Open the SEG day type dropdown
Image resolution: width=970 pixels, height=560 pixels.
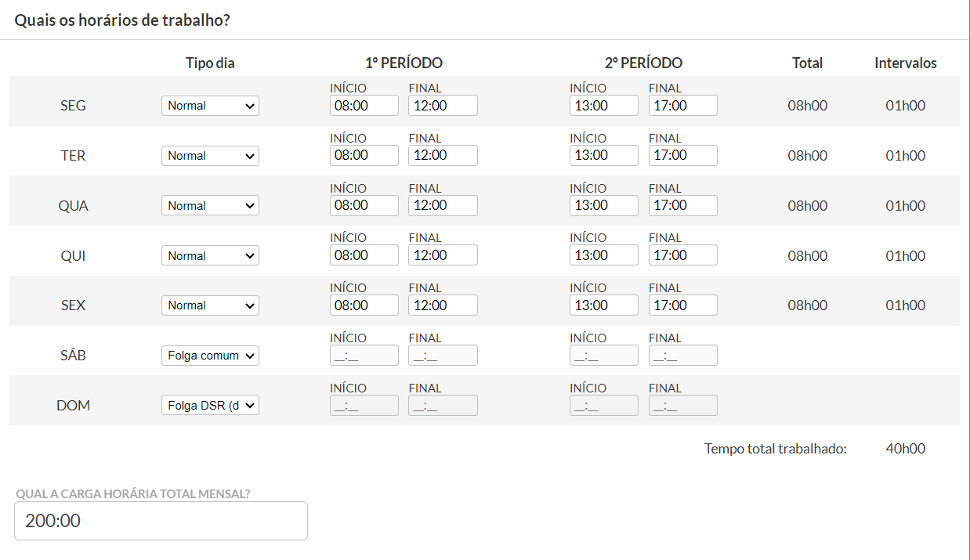[210, 106]
